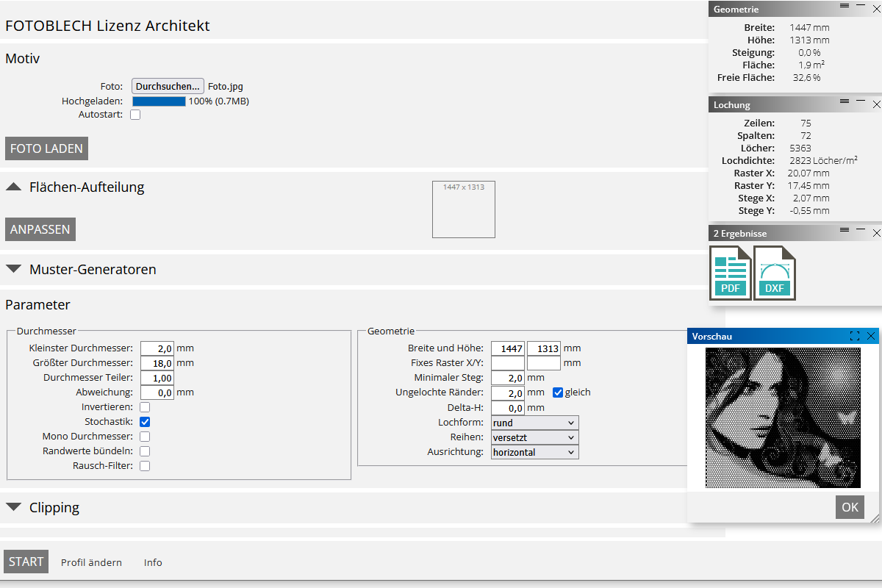The image size is (882, 588).
Task: Click the Zeilen value 75
Action: tap(806, 123)
